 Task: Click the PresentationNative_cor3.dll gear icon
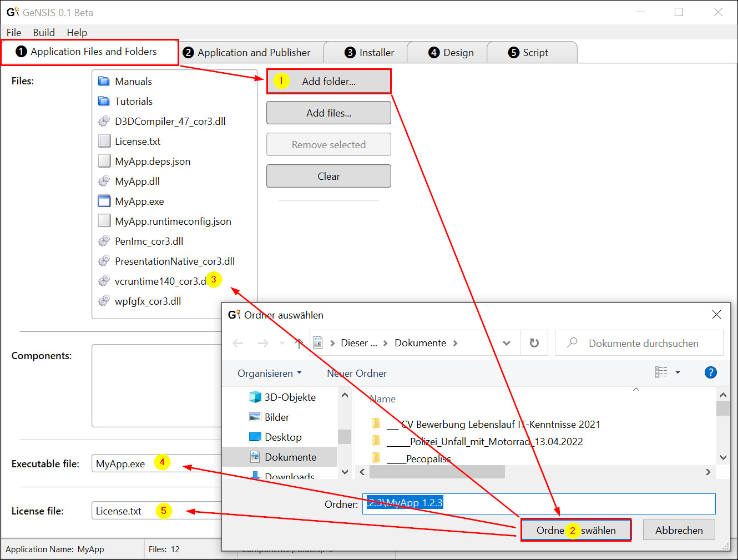coord(104,261)
